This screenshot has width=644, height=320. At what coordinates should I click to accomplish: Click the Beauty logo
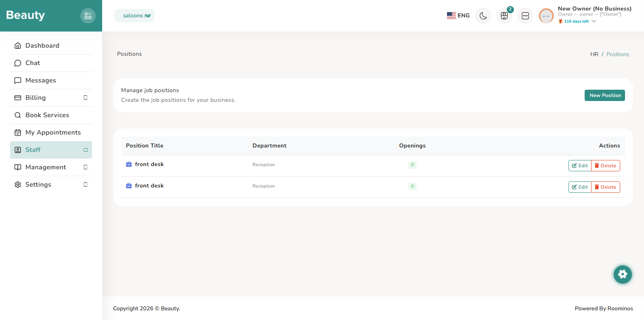click(25, 15)
